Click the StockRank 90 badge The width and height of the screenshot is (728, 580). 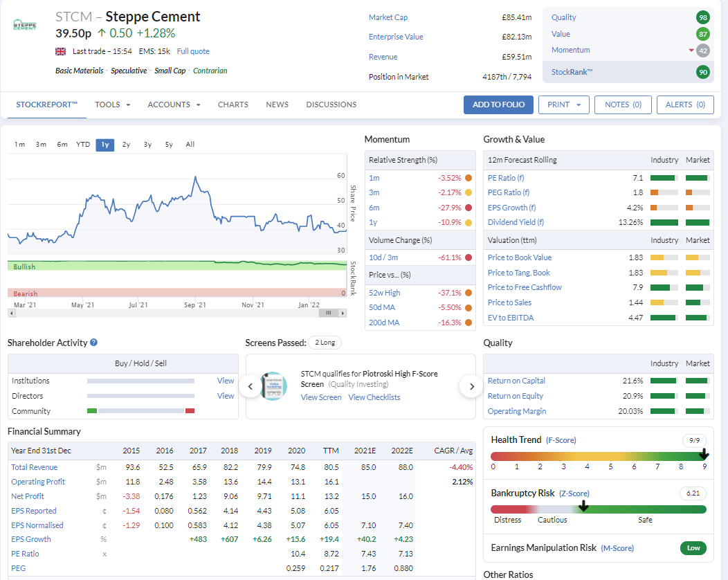click(703, 72)
